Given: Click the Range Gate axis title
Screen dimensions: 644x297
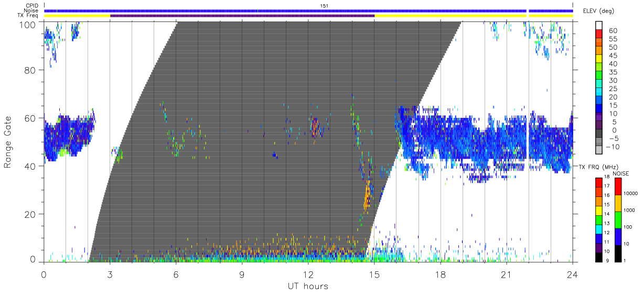Looking at the screenshot, I should [x=8, y=142].
